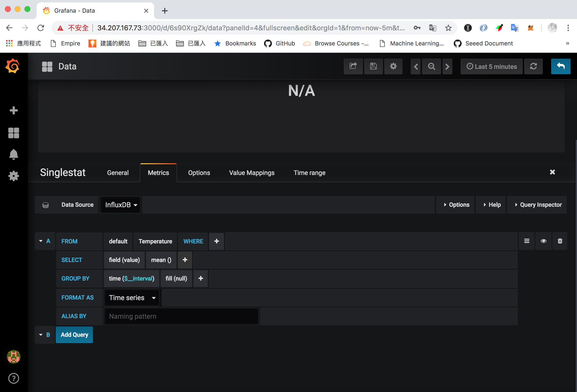The width and height of the screenshot is (577, 392).
Task: Click the Create plus icon in sidebar
Action: click(x=14, y=110)
